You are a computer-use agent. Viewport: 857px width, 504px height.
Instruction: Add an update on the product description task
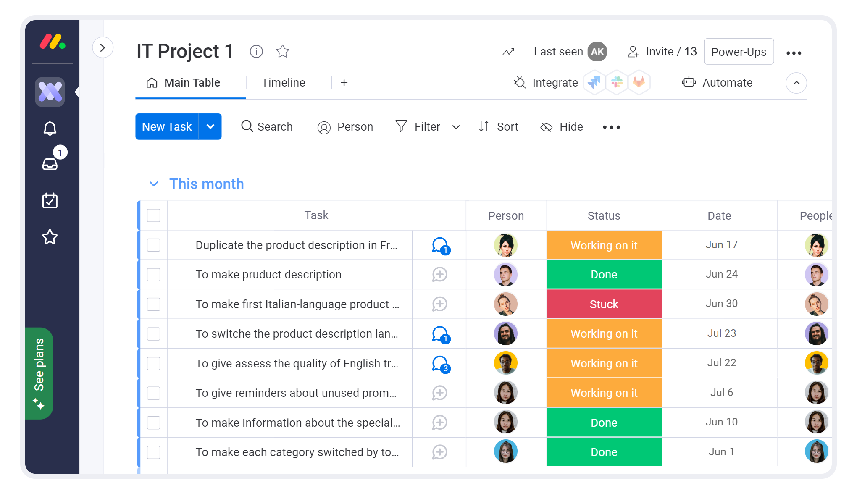[439, 274]
